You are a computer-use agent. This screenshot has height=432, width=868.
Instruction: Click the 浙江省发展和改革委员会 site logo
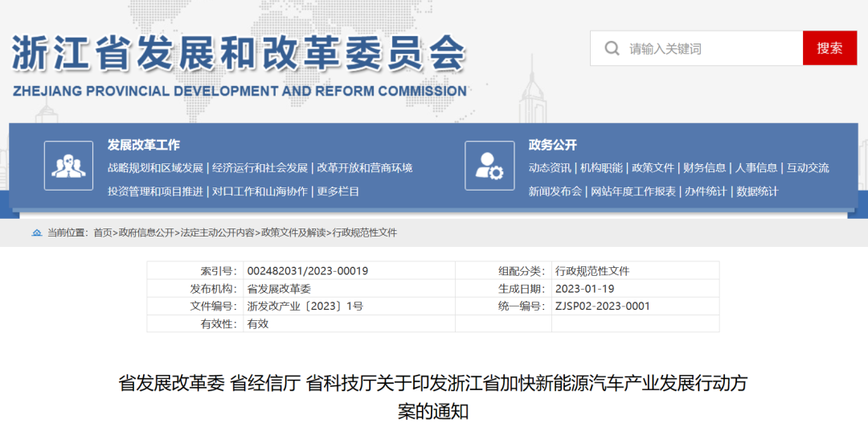(240, 66)
